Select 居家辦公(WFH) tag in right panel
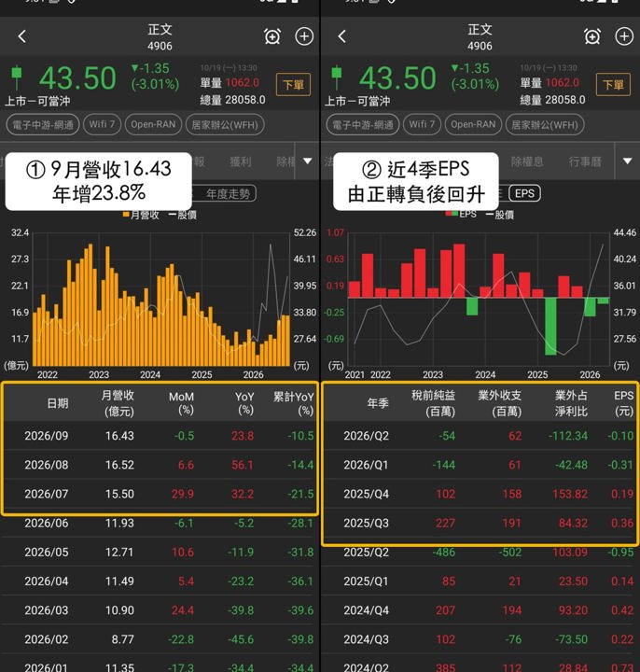Screen dimensions: 640x672 point(545,125)
